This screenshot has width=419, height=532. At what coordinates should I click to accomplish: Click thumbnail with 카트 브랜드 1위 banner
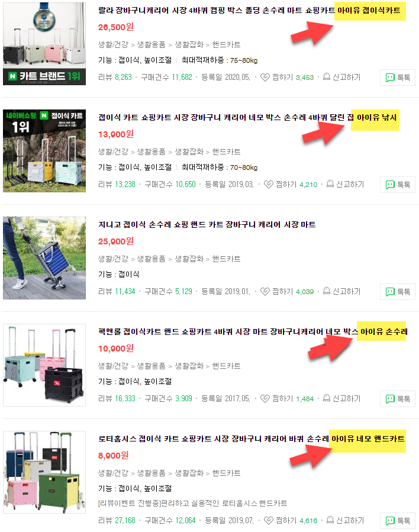click(x=44, y=44)
